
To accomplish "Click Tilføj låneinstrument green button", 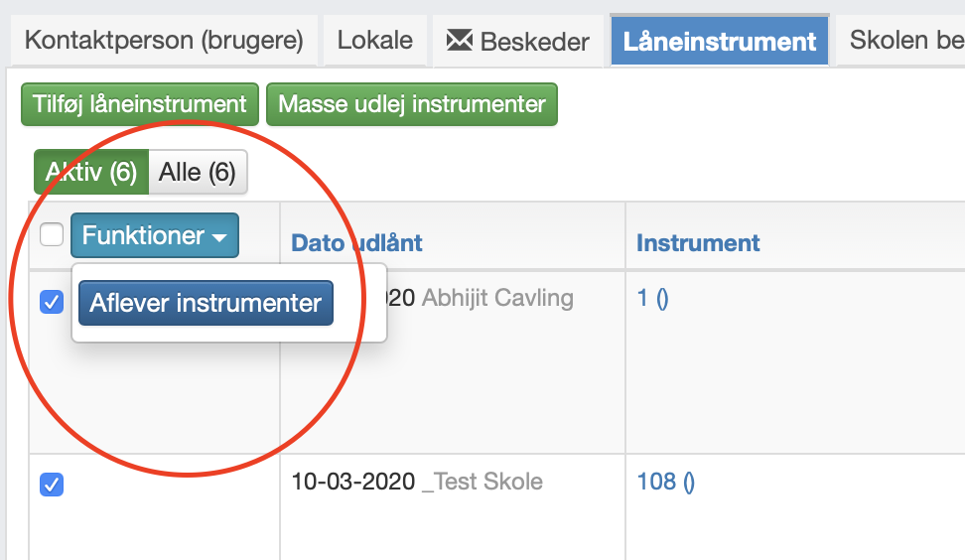I will [140, 104].
